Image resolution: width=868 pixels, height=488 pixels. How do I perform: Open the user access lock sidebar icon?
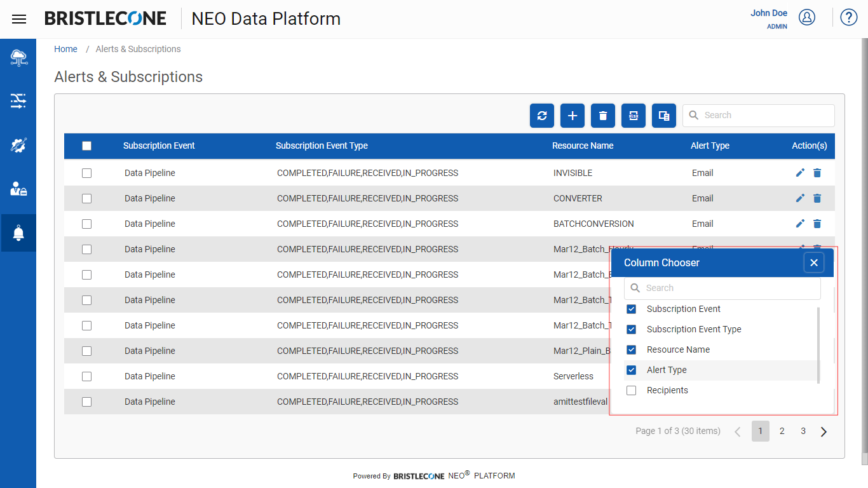(x=18, y=189)
